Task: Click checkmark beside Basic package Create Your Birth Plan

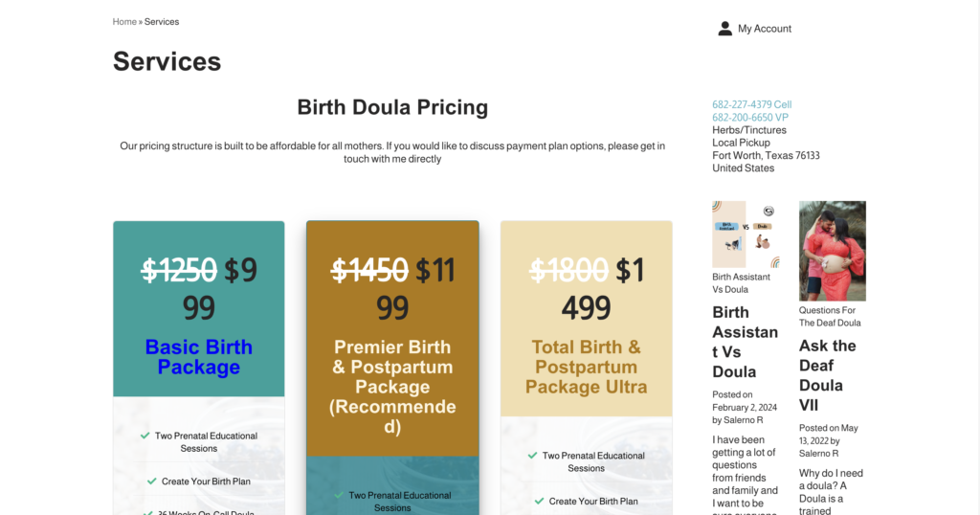Action: click(151, 481)
